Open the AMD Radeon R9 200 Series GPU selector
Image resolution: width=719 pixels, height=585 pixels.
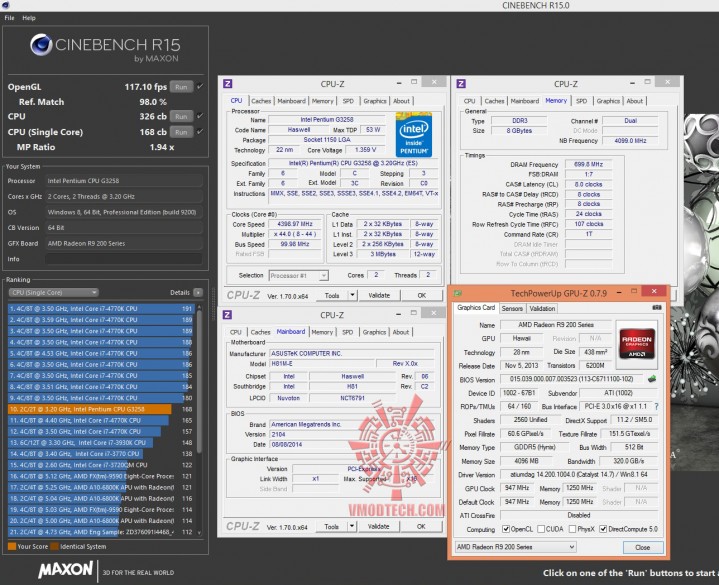coord(515,547)
